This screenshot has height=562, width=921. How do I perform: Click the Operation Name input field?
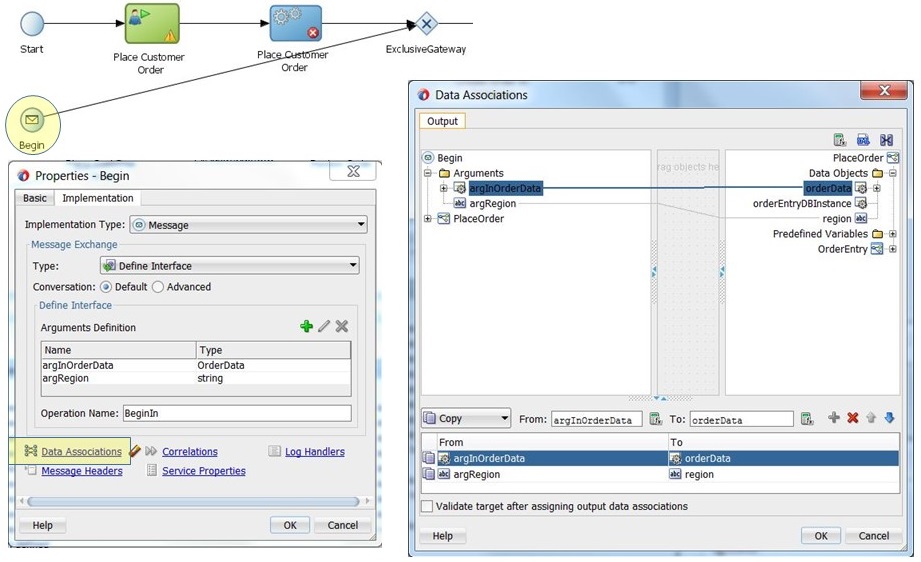(x=236, y=413)
